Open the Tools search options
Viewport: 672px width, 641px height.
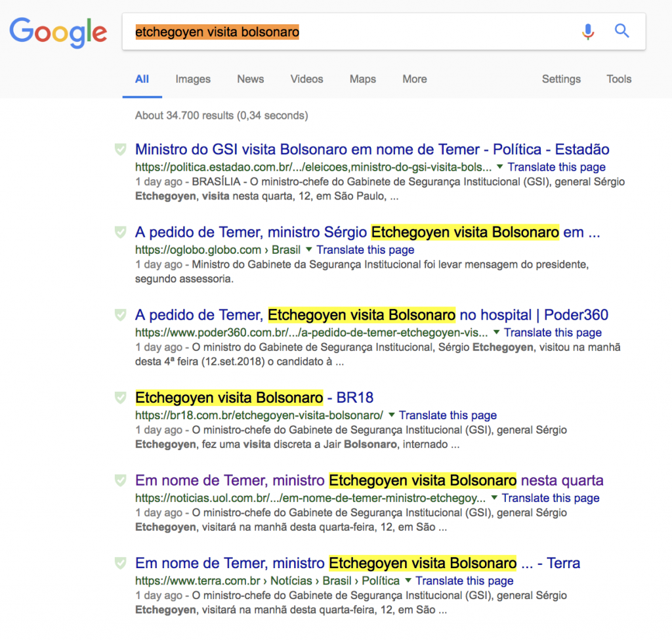pyautogui.click(x=618, y=79)
